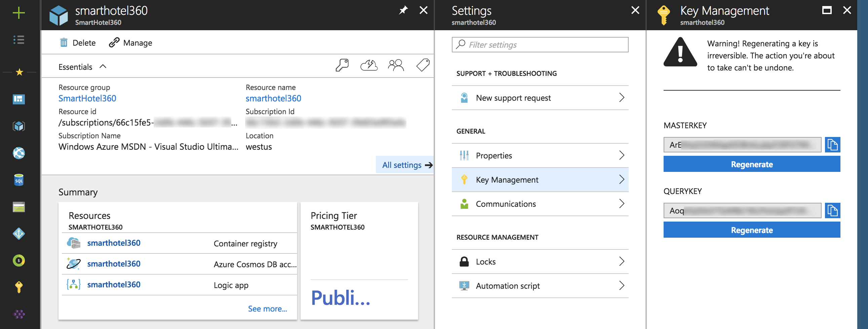Click chevron next to Key Management
This screenshot has height=329, width=868.
[622, 179]
